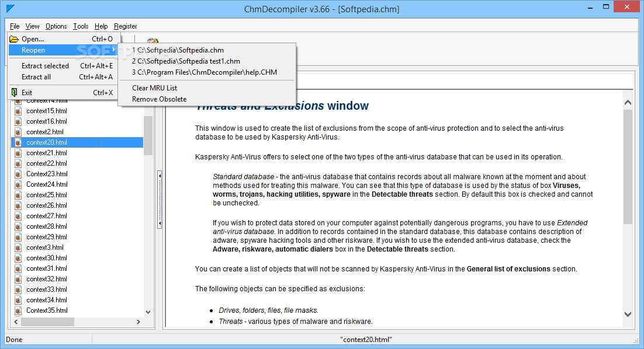
Task: Click the file icon of context28.html
Action: [x=18, y=226]
